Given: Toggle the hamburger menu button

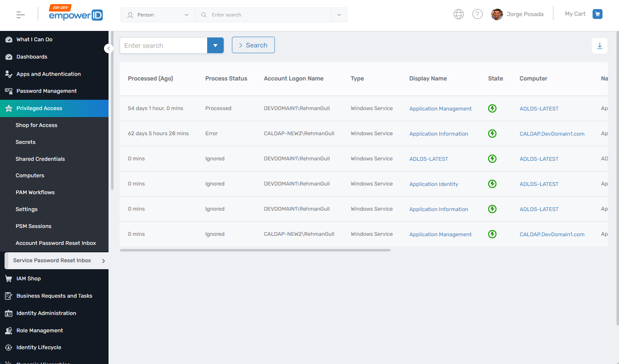Looking at the screenshot, I should (x=20, y=14).
